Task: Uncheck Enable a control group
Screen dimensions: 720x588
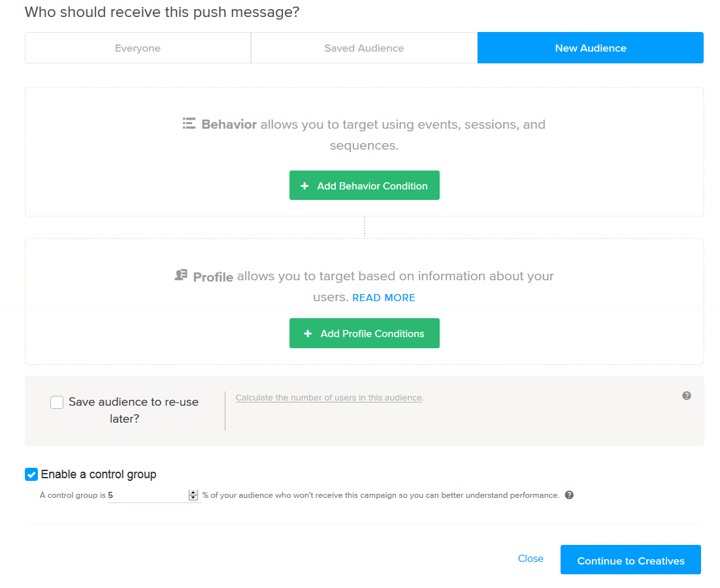Action: [31, 474]
